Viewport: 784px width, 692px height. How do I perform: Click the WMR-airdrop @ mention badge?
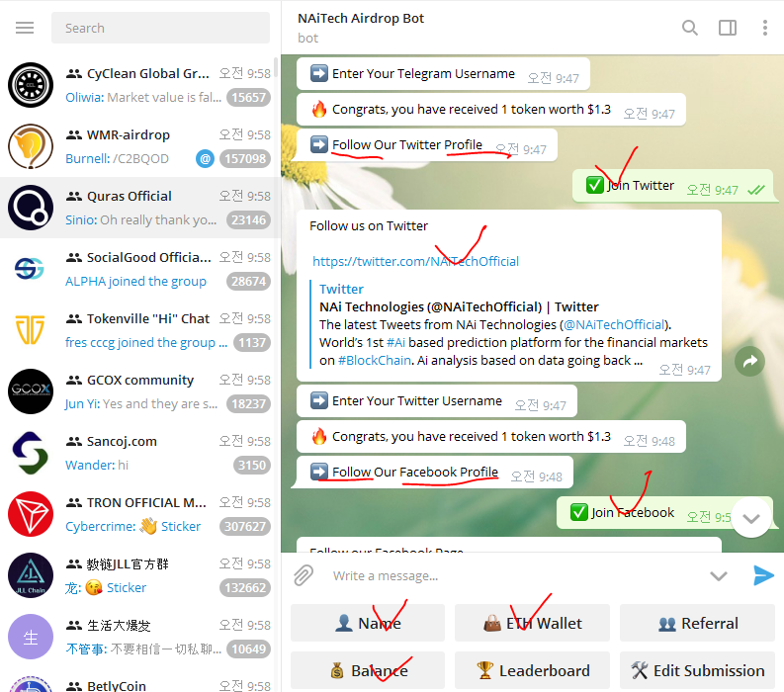coord(205,159)
